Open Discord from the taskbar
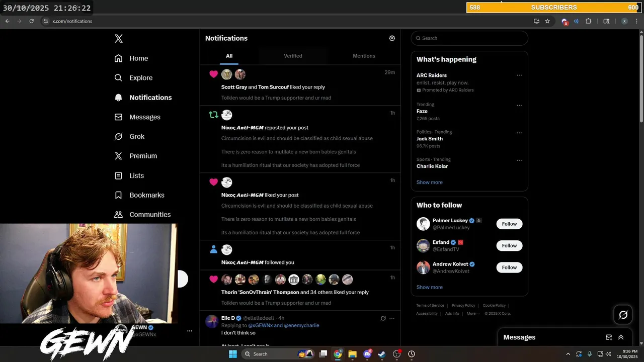Screen dimensions: 644x362 (x=367, y=354)
